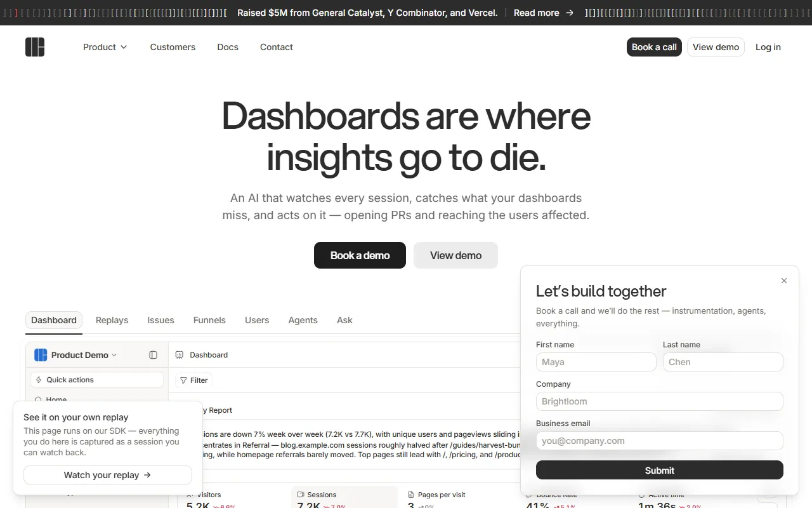Screen dimensions: 812x508
Task: Select the Dashboard tab
Action: 54,320
